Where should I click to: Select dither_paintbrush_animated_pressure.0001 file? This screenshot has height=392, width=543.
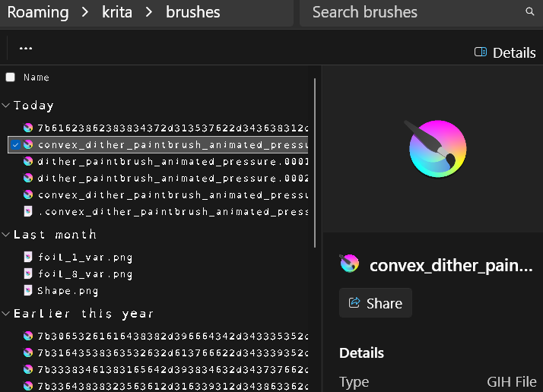click(x=173, y=161)
